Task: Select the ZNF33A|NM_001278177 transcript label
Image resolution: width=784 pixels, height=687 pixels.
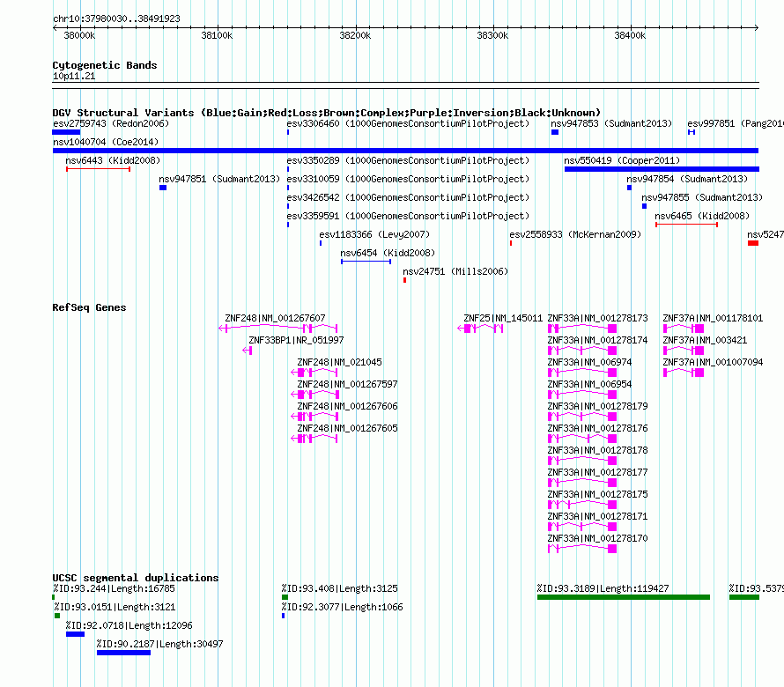Action: pos(597,472)
